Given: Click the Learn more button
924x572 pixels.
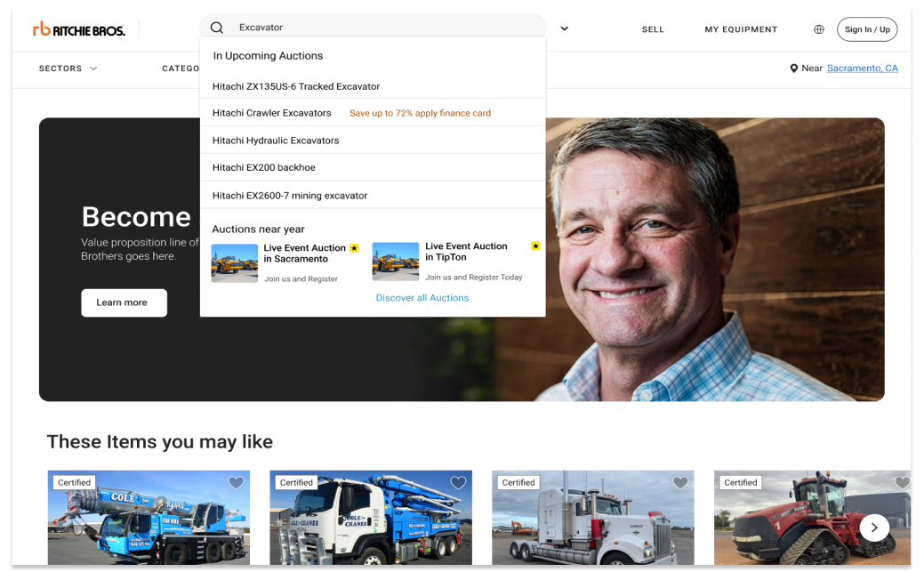Looking at the screenshot, I should [x=124, y=302].
